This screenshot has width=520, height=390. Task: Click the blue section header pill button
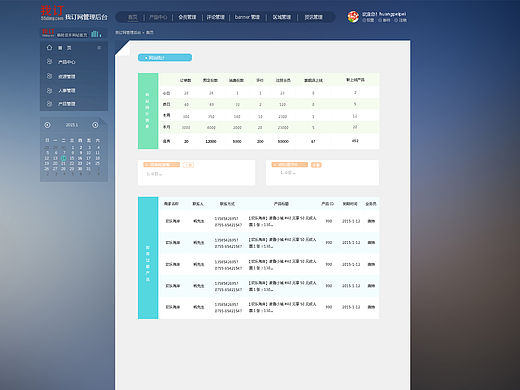click(x=165, y=58)
